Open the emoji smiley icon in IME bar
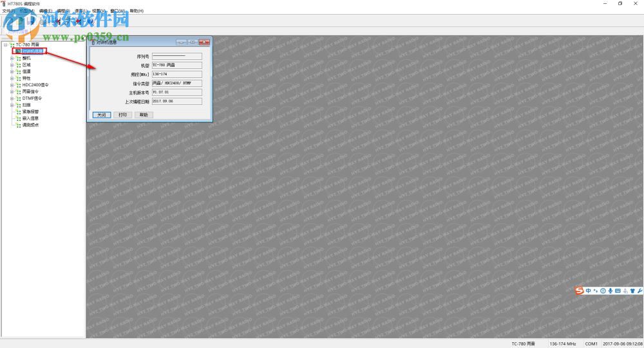Viewport: 644px width, 348px height. pyautogui.click(x=603, y=291)
